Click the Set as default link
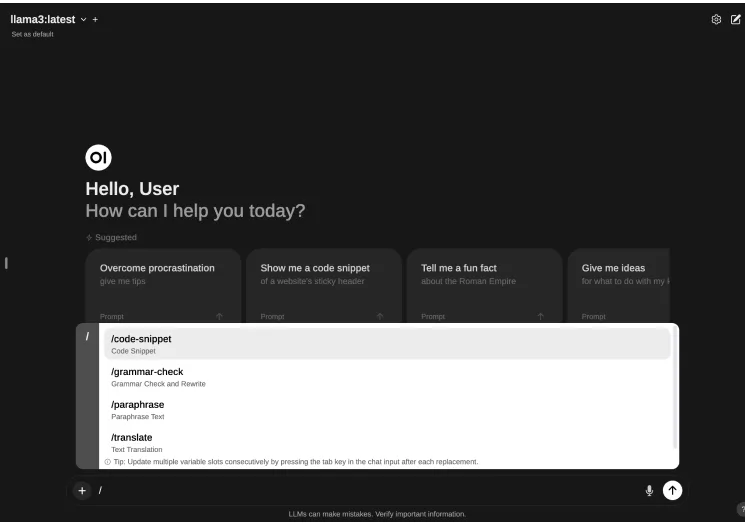Screen dimensions: 745x523 (x=32, y=34)
